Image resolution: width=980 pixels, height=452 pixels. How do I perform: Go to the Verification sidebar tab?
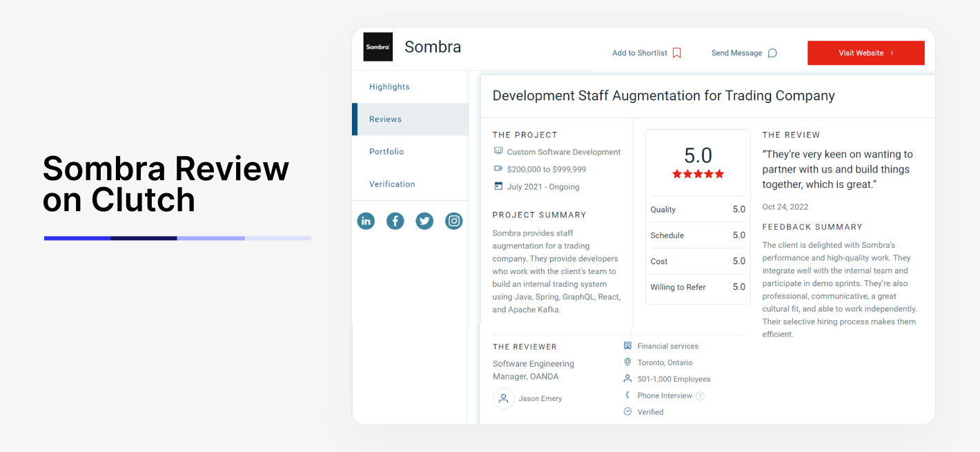pyautogui.click(x=410, y=184)
